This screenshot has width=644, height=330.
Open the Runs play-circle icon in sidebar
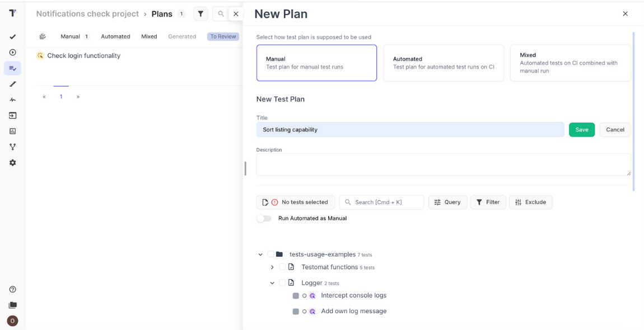click(x=12, y=53)
